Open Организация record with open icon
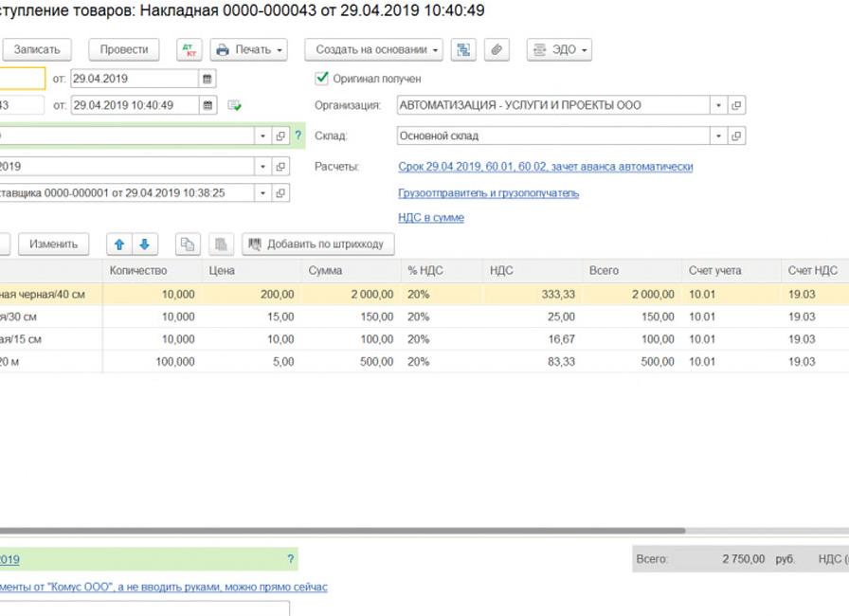This screenshot has height=616, width=849. tap(736, 105)
